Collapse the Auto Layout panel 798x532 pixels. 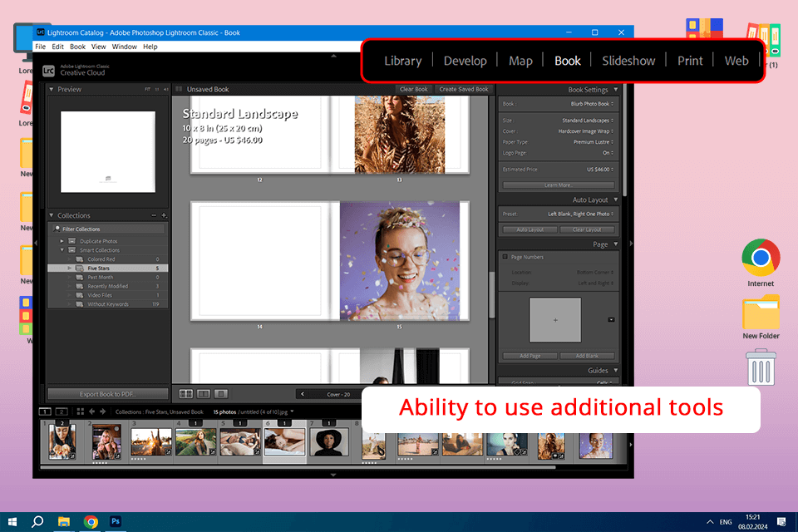[616, 199]
